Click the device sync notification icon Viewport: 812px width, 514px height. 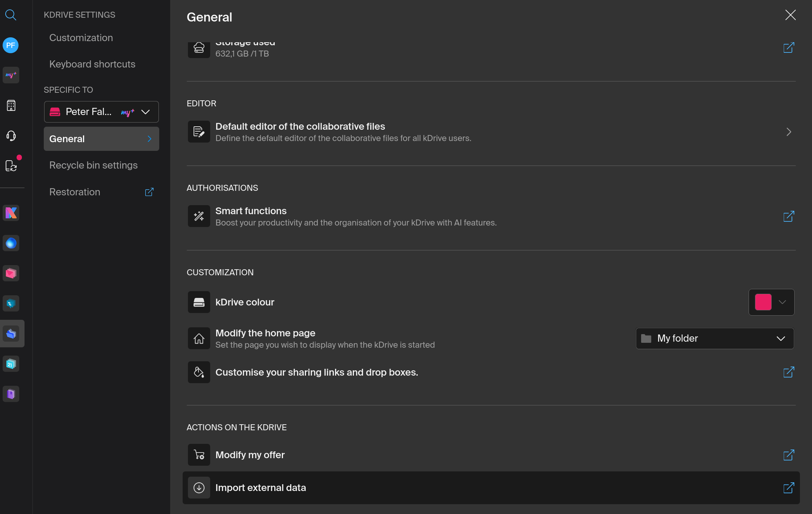tap(11, 166)
